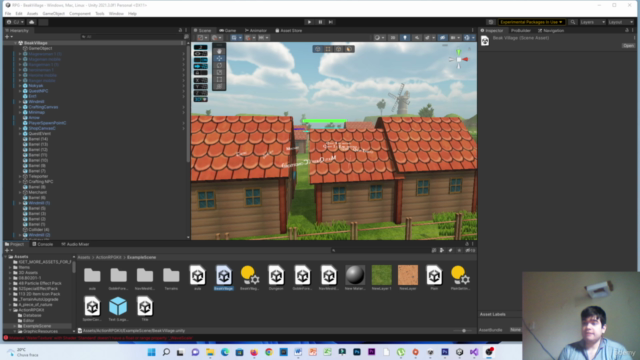This screenshot has width=640, height=360.
Task: Start Play mode
Action: (309, 22)
